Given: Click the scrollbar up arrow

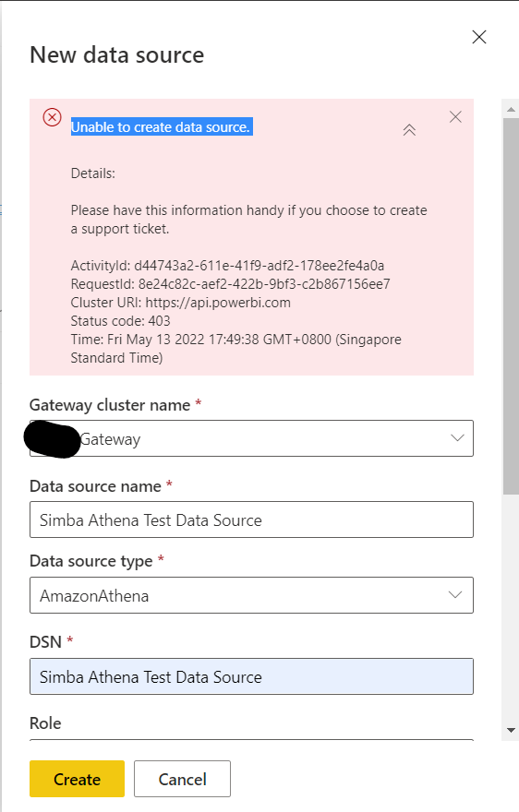Looking at the screenshot, I should tap(511, 109).
